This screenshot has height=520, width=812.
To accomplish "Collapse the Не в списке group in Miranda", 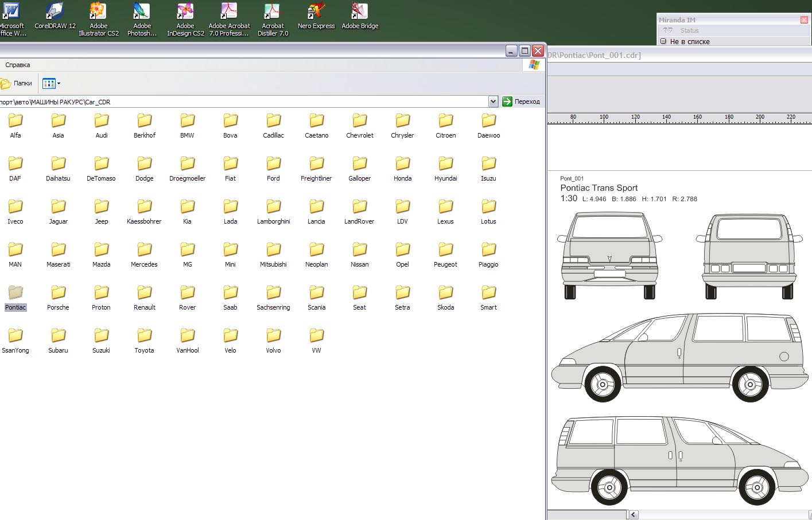I will 663,41.
